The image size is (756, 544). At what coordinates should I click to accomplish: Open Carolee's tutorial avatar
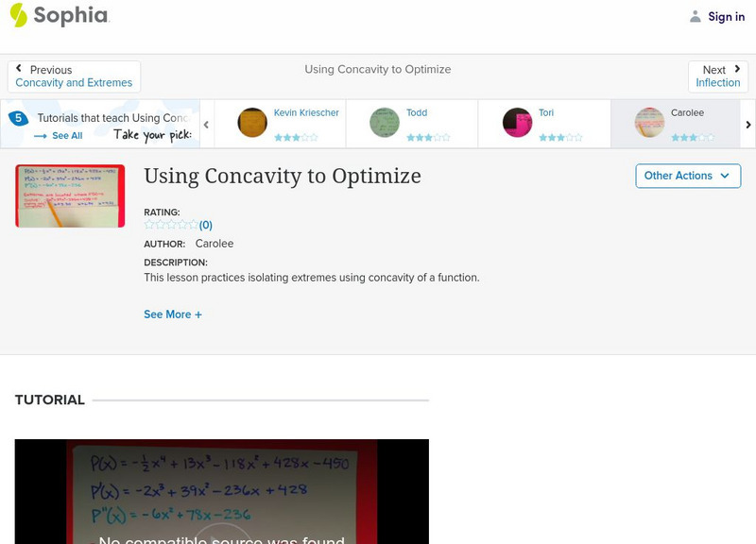coord(650,123)
